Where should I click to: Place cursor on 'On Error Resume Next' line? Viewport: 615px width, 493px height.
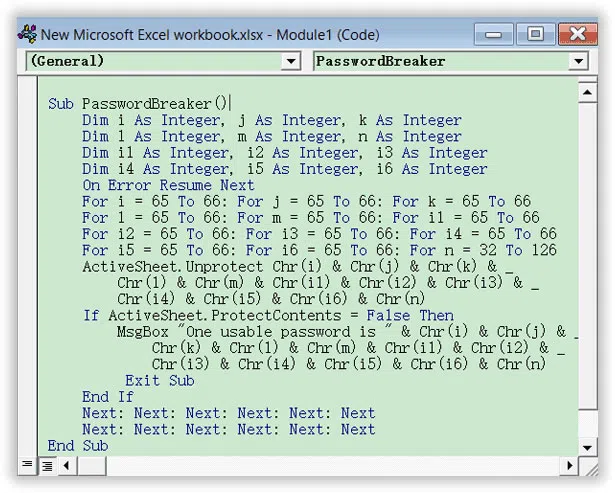click(x=168, y=185)
